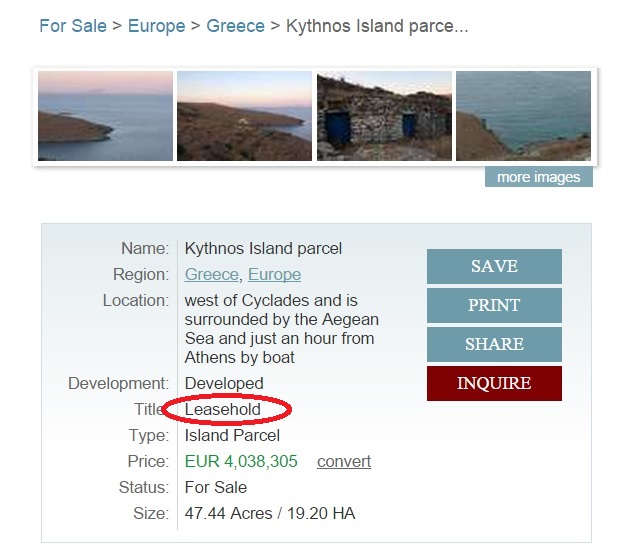Open the Europe breadcrumb link
The height and width of the screenshot is (554, 638).
click(156, 26)
